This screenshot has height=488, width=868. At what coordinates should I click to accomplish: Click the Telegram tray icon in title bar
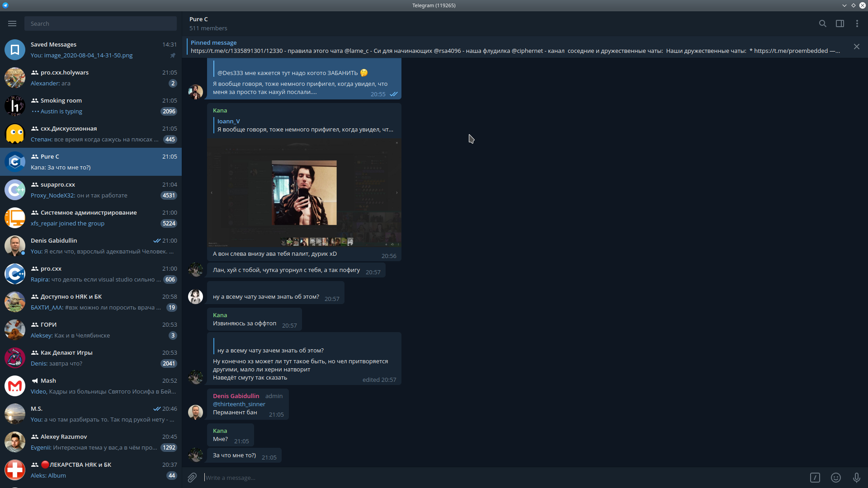point(5,5)
